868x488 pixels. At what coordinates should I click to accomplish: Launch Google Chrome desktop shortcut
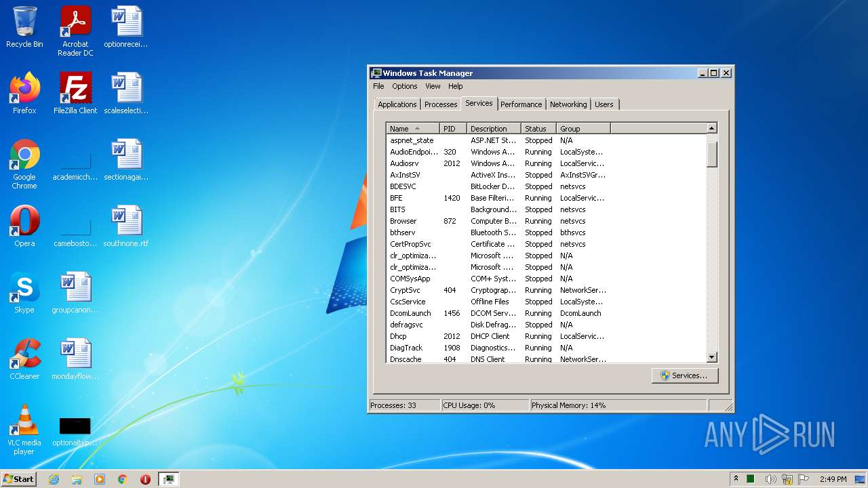pyautogui.click(x=24, y=164)
